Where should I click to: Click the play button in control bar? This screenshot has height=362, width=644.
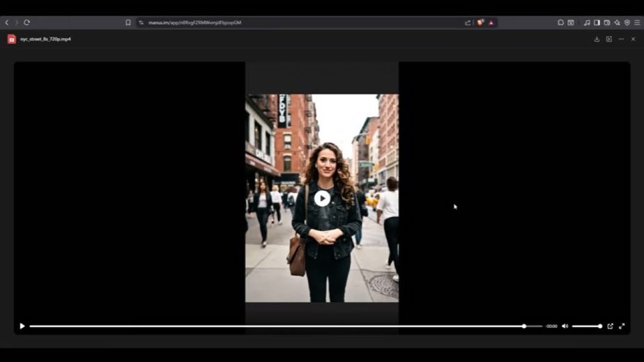(22, 326)
